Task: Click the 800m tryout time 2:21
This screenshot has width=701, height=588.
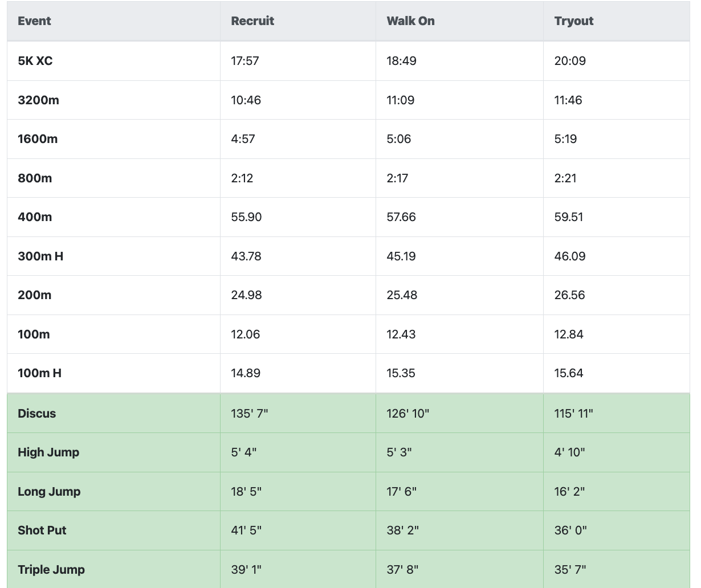Action: point(565,178)
